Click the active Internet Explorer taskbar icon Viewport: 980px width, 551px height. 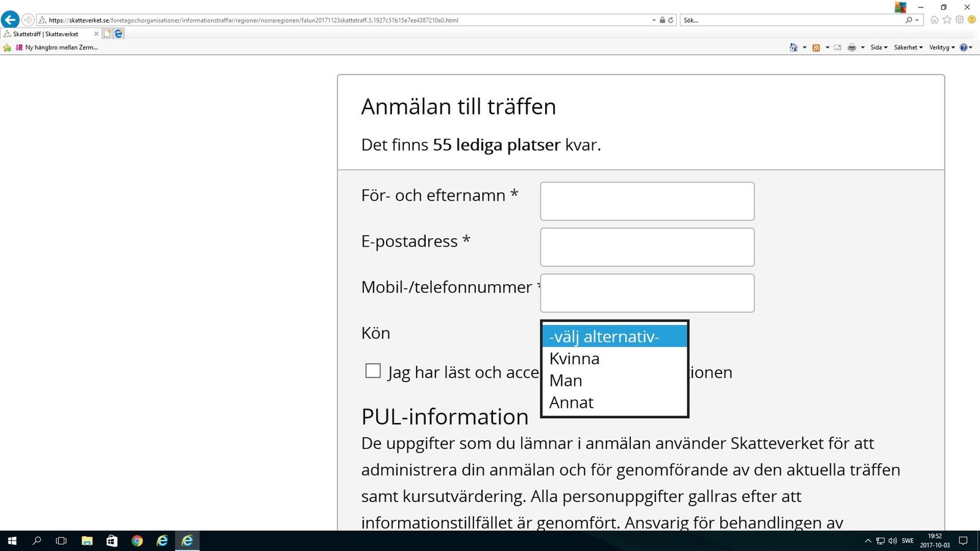(187, 541)
